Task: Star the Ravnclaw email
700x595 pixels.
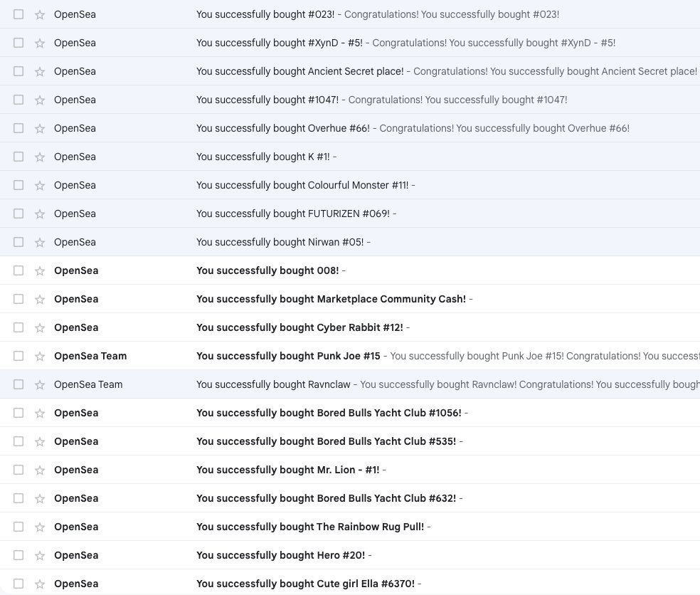Action: (x=40, y=385)
